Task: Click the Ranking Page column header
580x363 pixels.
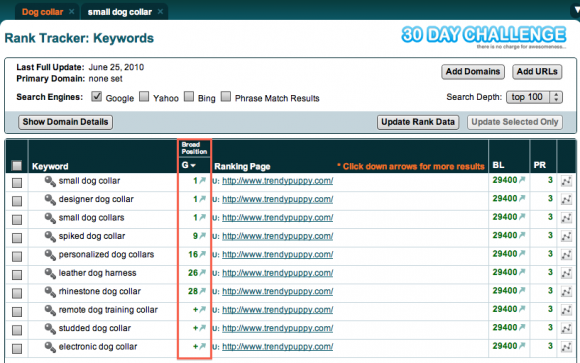Action: 242,167
